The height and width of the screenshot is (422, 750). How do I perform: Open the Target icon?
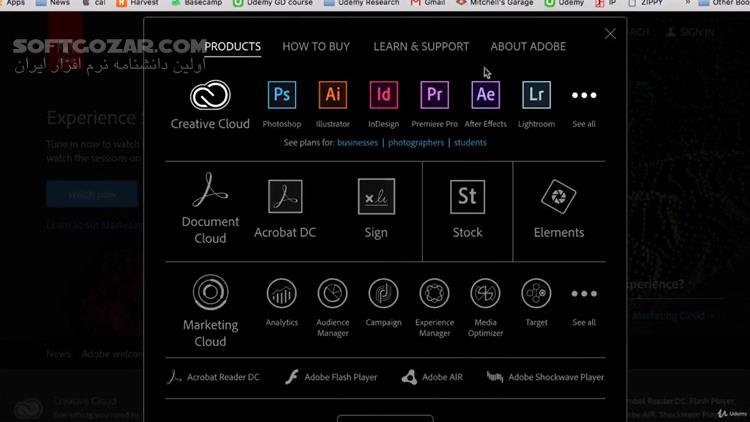coord(536,293)
